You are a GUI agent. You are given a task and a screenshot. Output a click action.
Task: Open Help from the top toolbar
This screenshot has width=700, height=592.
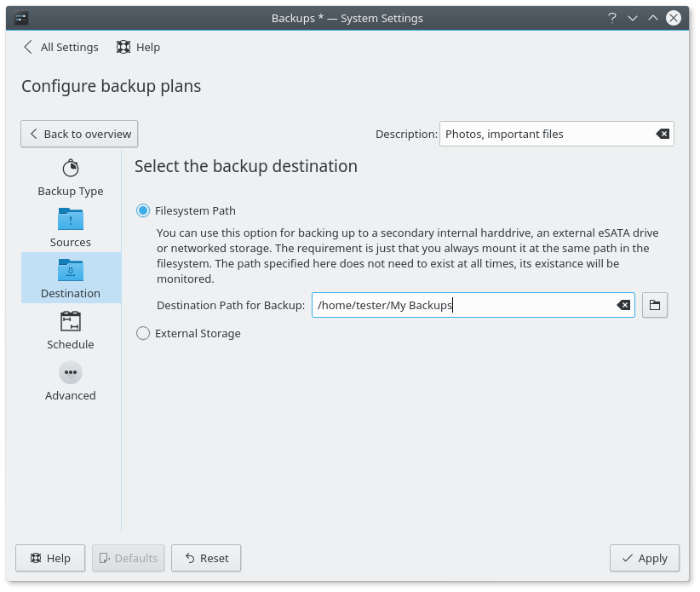tap(138, 48)
